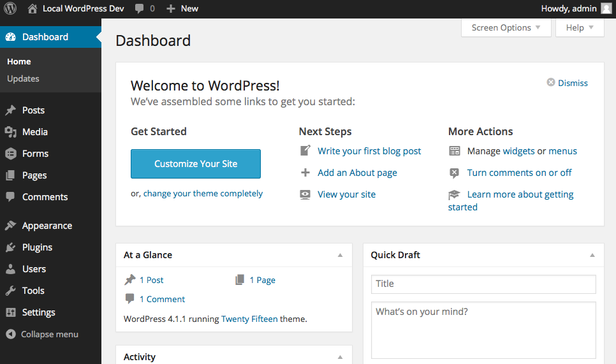Click the Users person icon
The image size is (616, 364).
tap(11, 269)
